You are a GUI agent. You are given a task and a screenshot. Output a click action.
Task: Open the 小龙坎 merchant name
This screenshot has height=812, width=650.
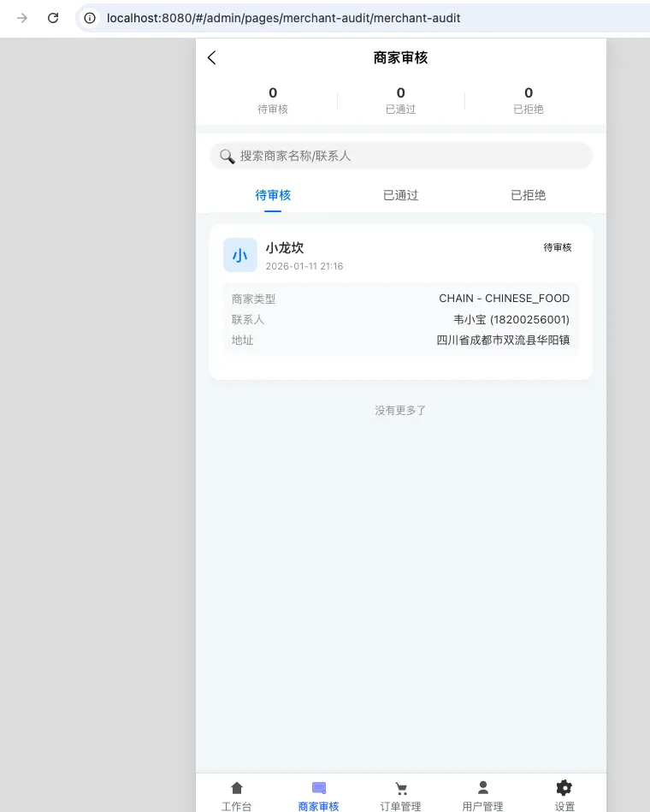[x=285, y=248]
